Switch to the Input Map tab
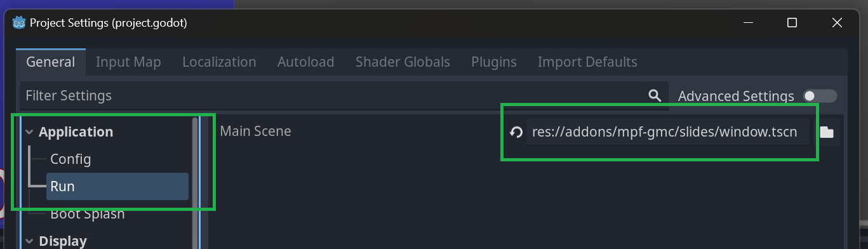The height and width of the screenshot is (249, 868). click(x=128, y=62)
